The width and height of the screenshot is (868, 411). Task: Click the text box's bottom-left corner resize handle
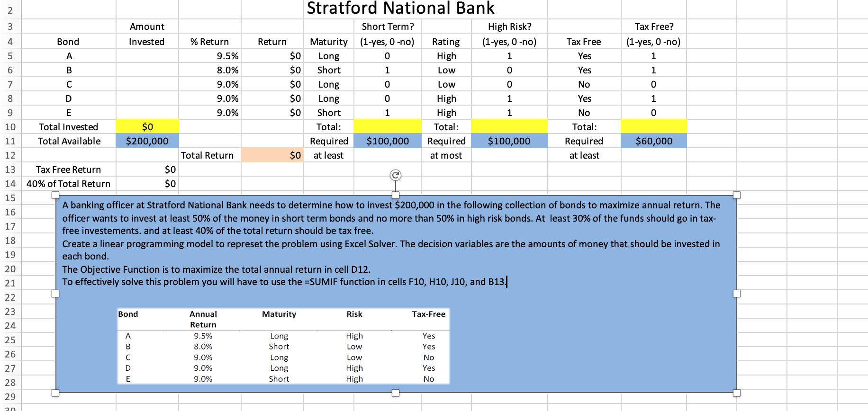[x=55, y=393]
